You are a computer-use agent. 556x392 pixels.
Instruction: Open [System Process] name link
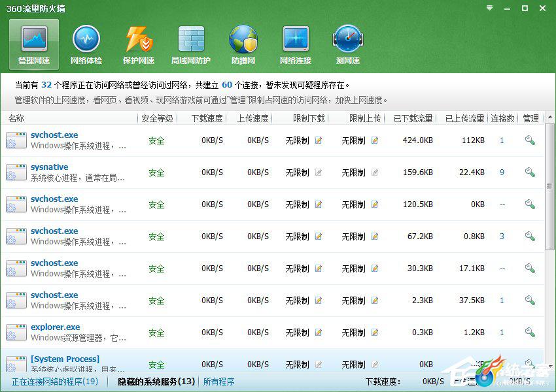pos(65,359)
